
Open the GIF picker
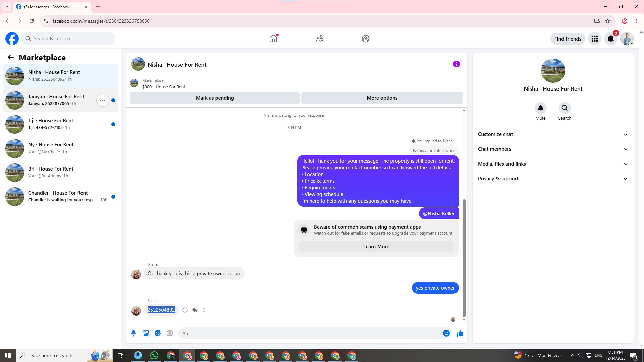tap(170, 333)
